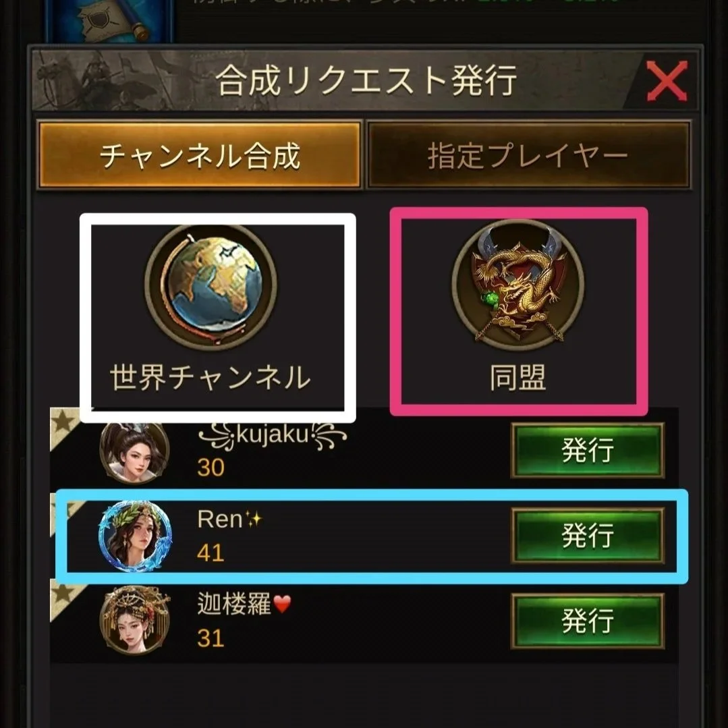Select the 世界チャンネル globe icon
728x728 pixels.
click(x=211, y=285)
